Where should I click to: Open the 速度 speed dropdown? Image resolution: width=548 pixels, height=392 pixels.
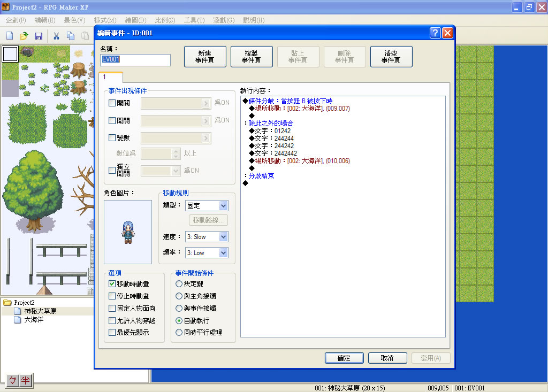[x=223, y=236]
